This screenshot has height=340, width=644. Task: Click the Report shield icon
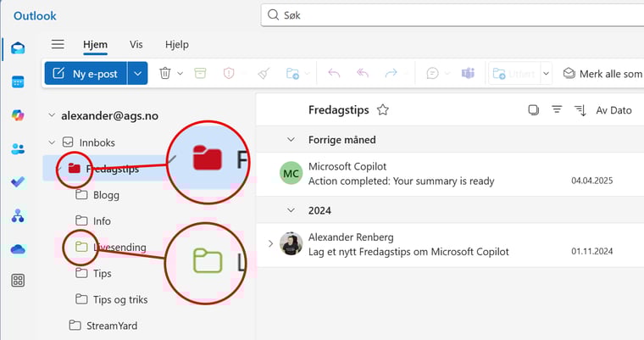pos(228,73)
